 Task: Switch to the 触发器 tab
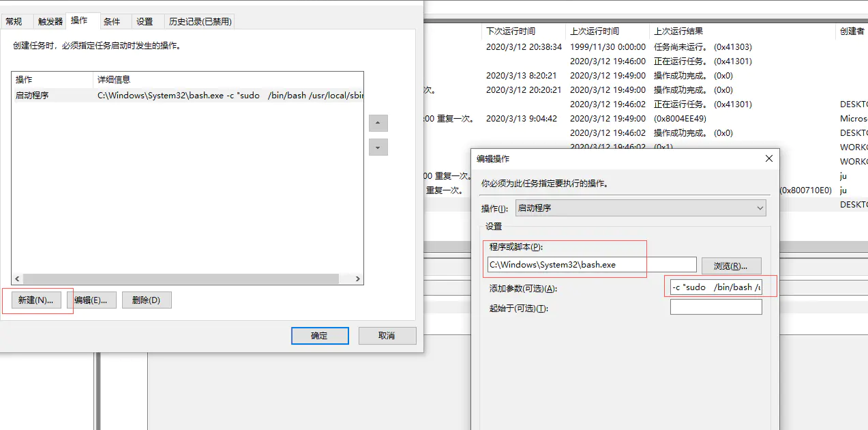click(50, 22)
